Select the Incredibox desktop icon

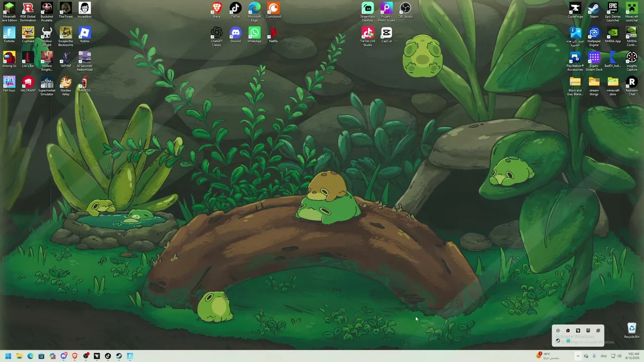point(85,10)
